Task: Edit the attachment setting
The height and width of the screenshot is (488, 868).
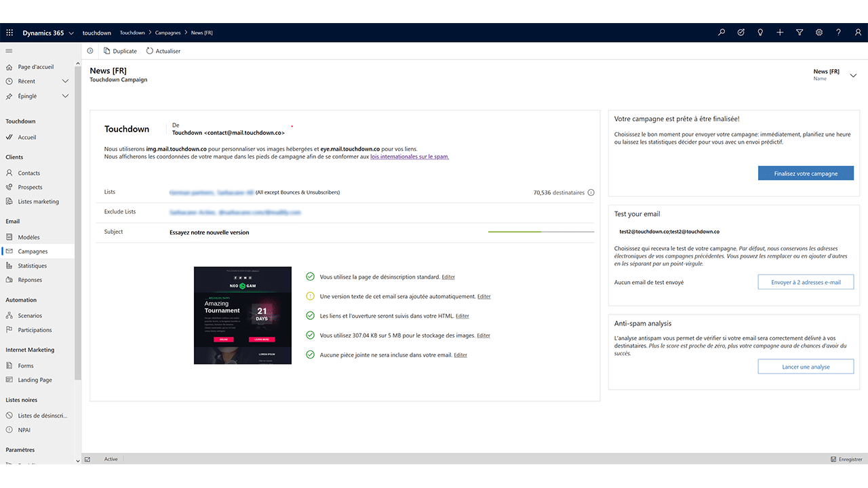Action: pyautogui.click(x=460, y=355)
